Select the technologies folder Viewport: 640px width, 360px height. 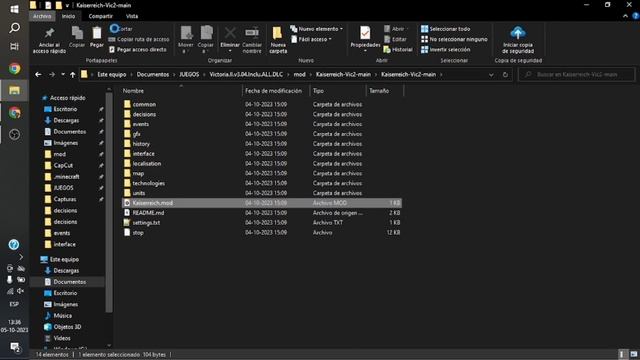tap(262, 183)
